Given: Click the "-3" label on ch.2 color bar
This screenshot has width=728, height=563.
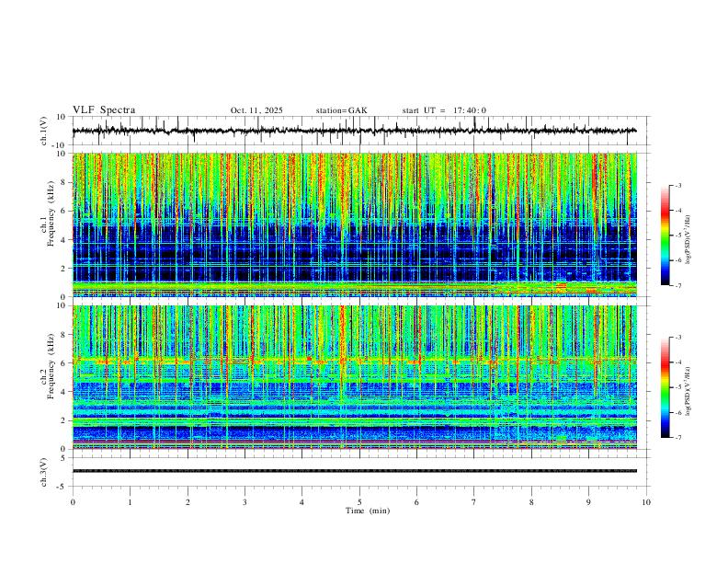Looking at the screenshot, I should [x=678, y=338].
